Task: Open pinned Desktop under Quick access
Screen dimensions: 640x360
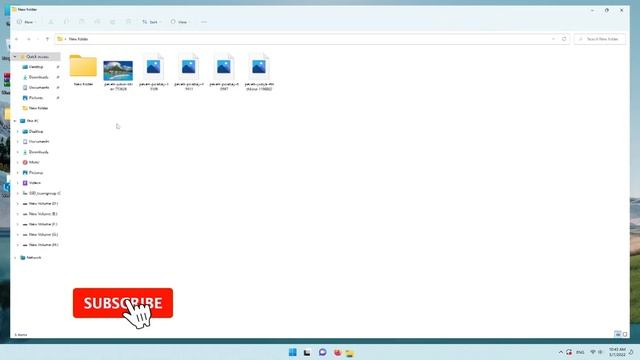Action: point(36,67)
